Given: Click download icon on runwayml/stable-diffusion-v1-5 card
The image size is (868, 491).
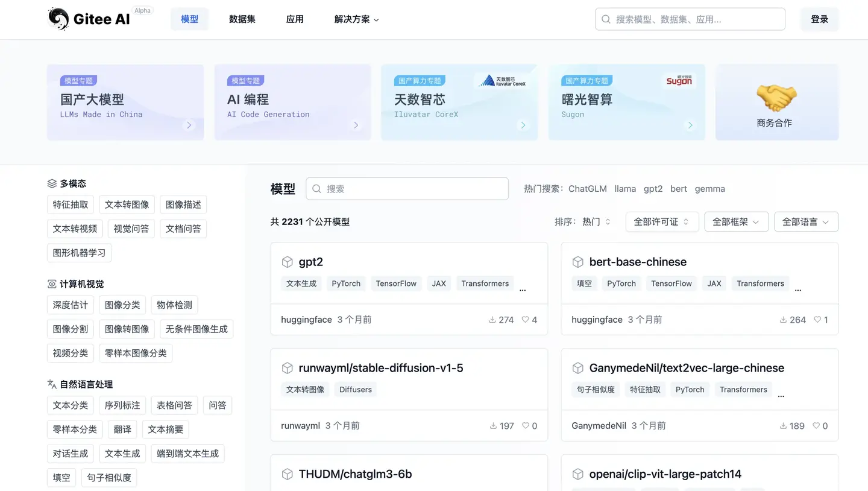Looking at the screenshot, I should tap(493, 426).
